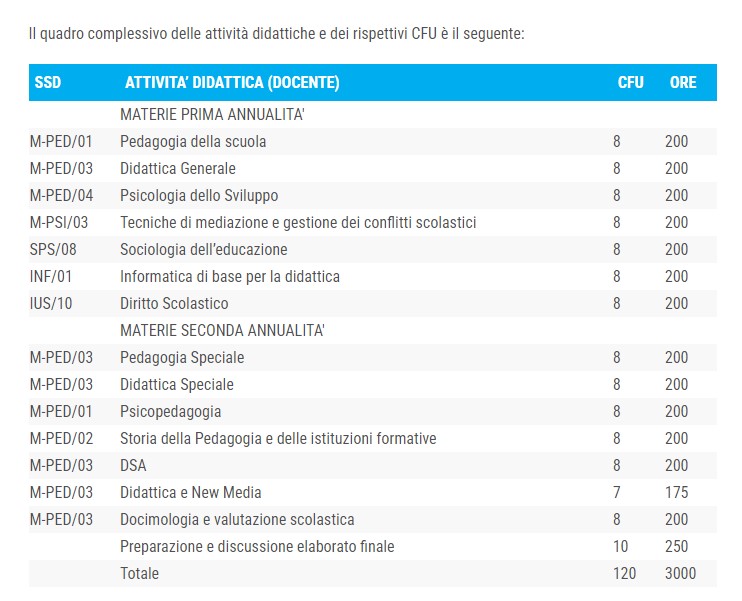
Task: Click the 175 hours value
Action: (677, 492)
